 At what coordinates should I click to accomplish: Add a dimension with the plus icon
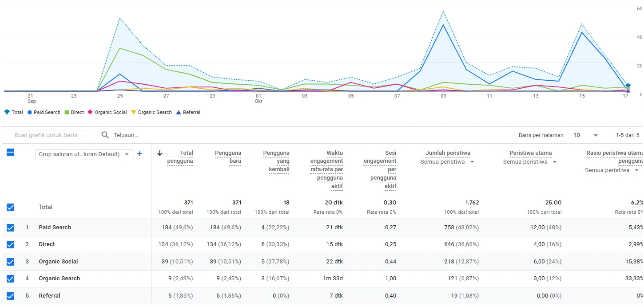(x=139, y=154)
